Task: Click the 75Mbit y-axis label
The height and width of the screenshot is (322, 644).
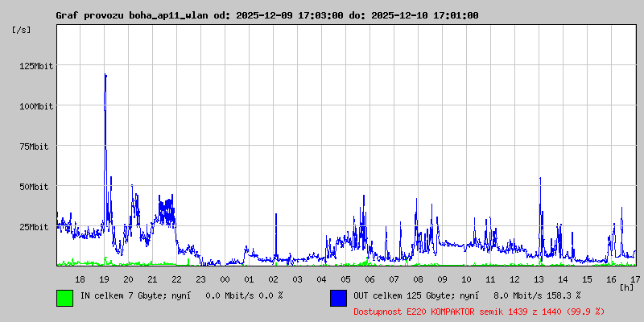Action: click(38, 147)
